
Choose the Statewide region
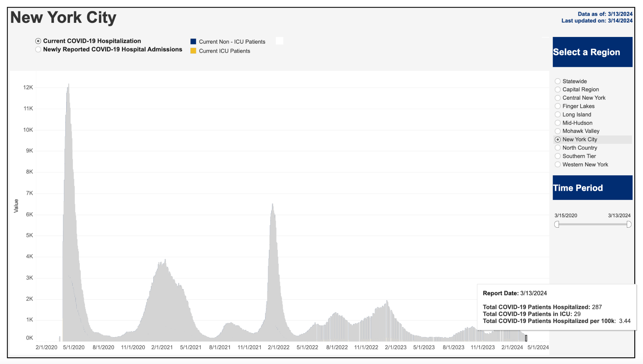point(558,81)
